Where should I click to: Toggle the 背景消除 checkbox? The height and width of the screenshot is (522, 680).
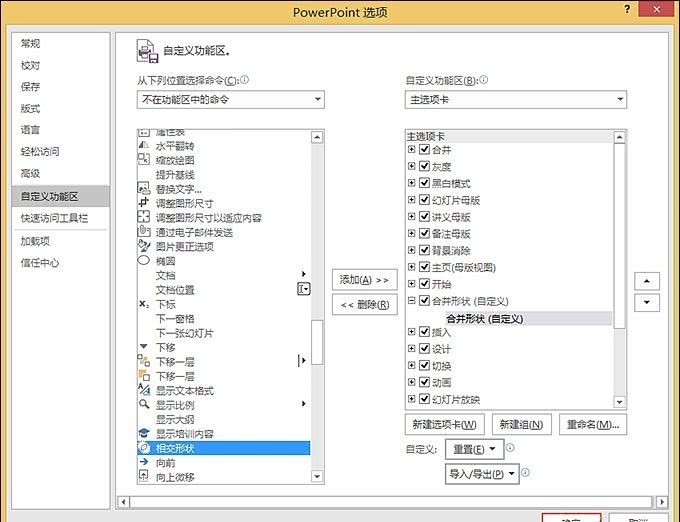pos(424,250)
